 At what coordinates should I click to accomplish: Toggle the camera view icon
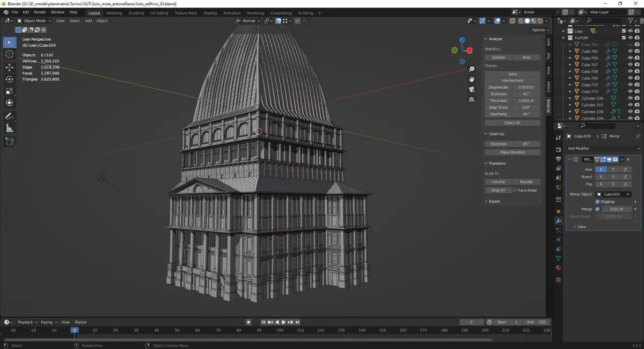[472, 89]
